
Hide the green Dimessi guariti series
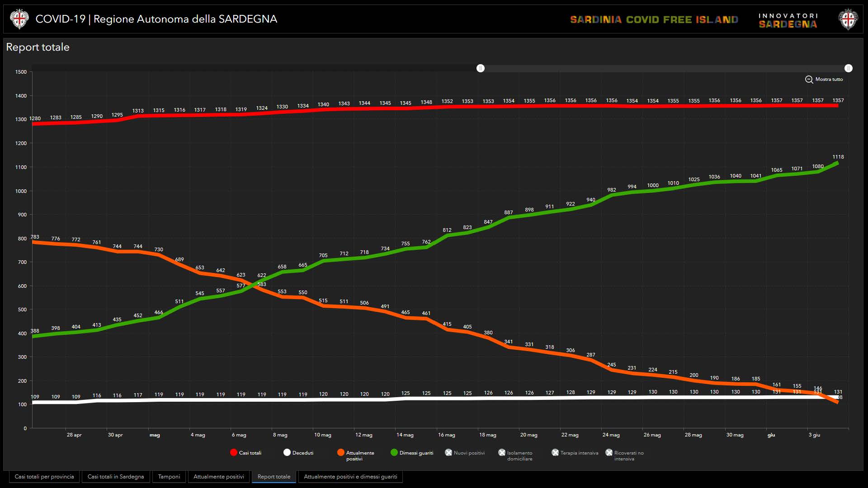click(x=394, y=453)
